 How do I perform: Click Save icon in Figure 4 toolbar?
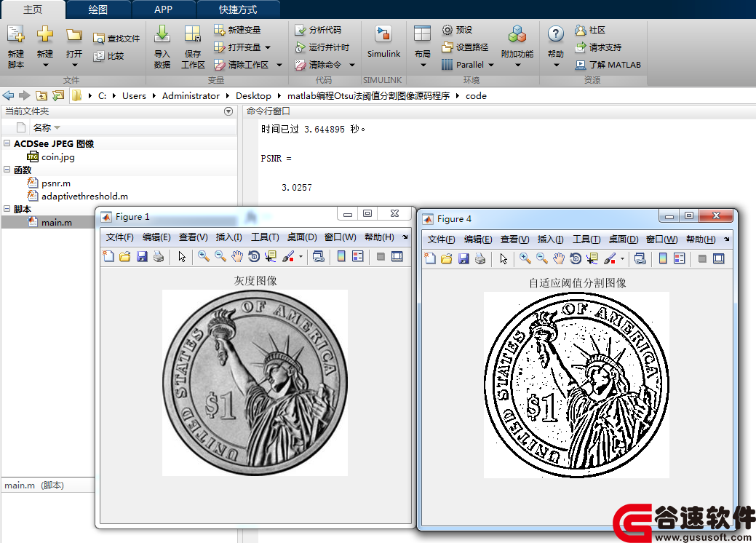click(x=463, y=259)
